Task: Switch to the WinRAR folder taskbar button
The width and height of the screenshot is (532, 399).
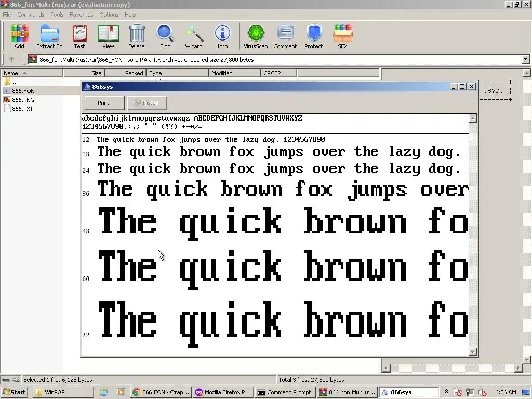Action: 63,392
